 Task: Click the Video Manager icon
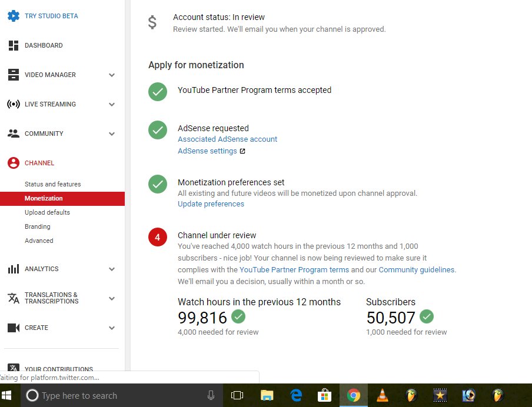click(x=14, y=75)
